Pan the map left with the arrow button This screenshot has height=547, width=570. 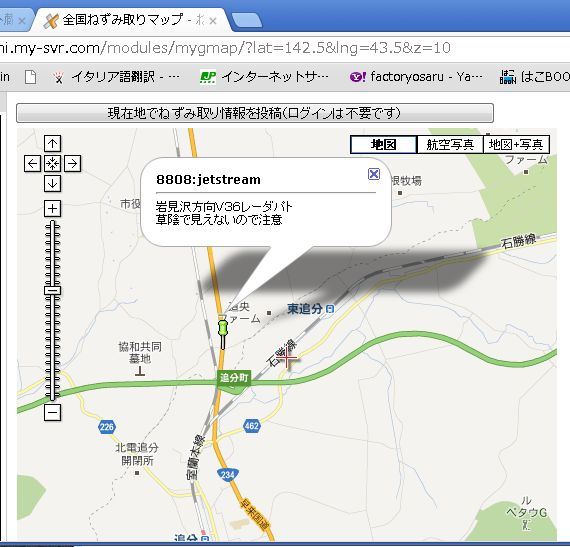[32, 164]
